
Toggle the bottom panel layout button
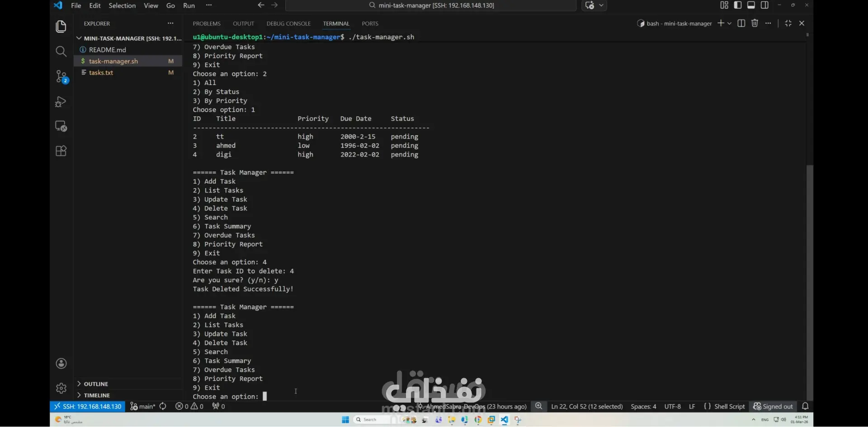[751, 5]
